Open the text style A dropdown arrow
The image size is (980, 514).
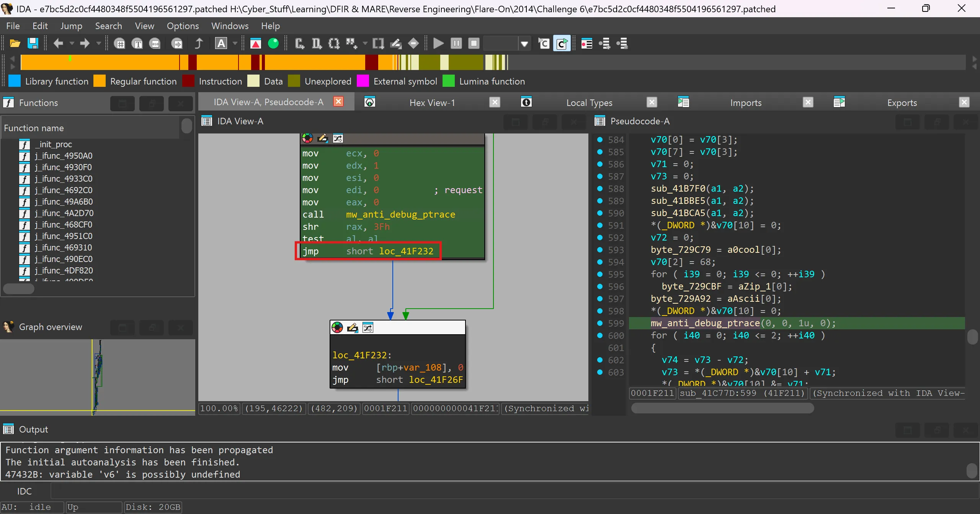pyautogui.click(x=235, y=44)
